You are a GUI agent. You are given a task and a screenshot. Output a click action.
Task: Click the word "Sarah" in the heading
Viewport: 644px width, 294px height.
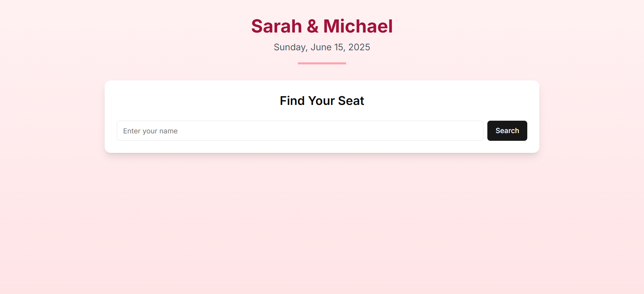(x=276, y=26)
